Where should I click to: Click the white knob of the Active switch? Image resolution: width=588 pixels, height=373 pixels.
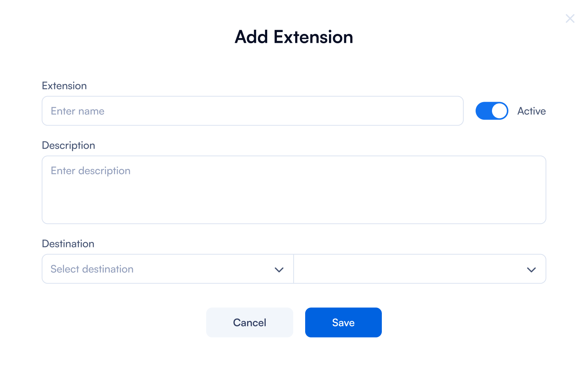(x=499, y=111)
